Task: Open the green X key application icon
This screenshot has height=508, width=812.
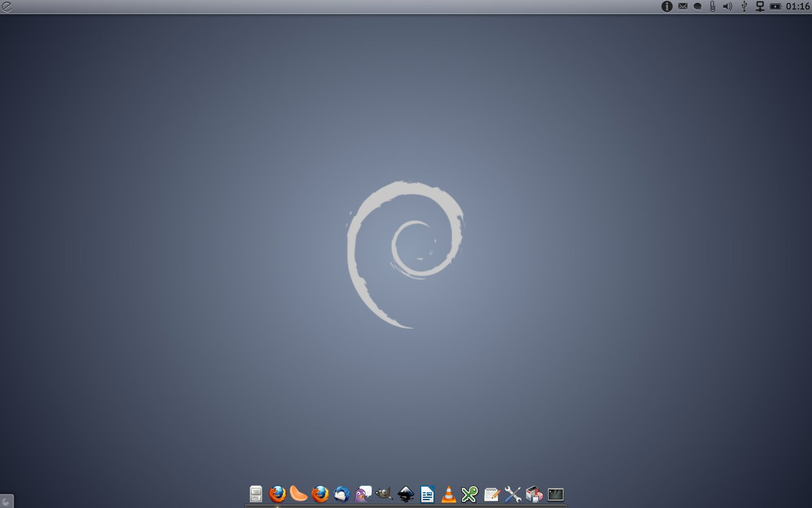Action: pyautogui.click(x=470, y=494)
